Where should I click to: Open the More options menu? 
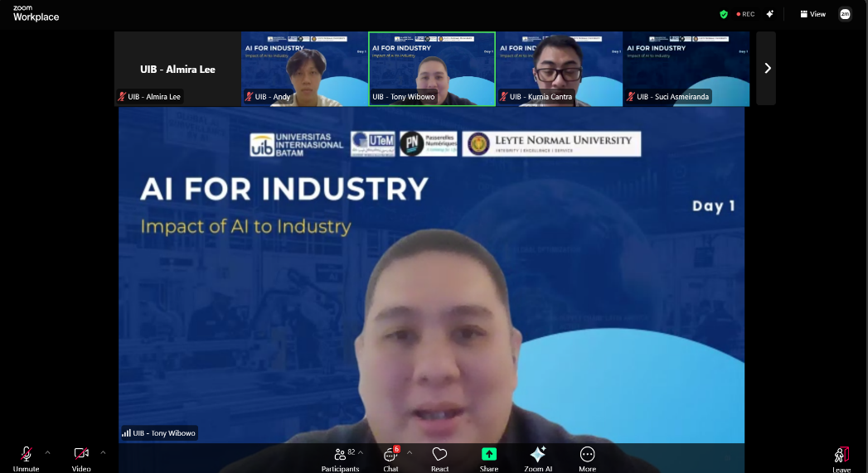587,459
